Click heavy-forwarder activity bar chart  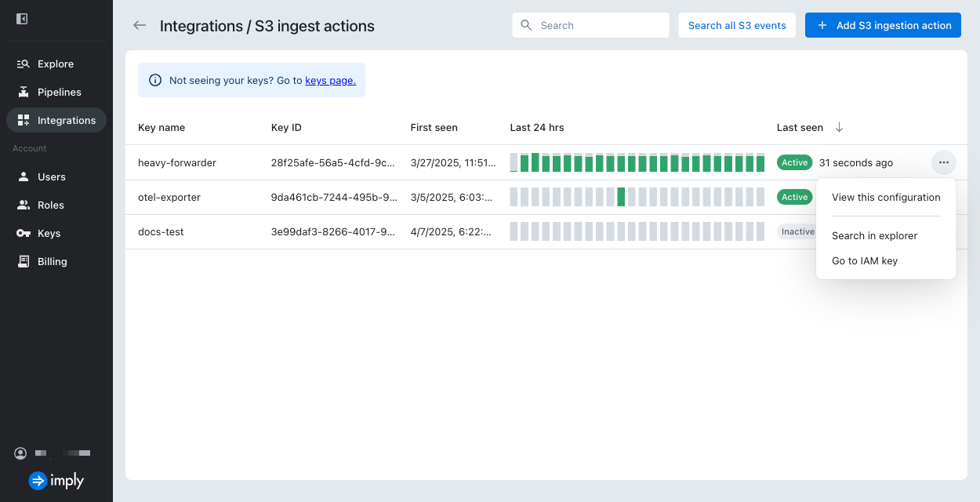[x=637, y=162]
